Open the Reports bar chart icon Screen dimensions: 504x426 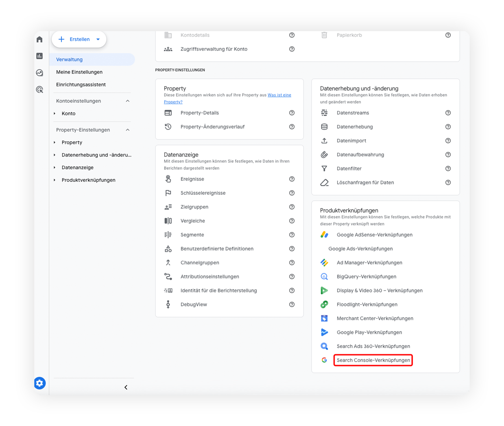tap(40, 56)
